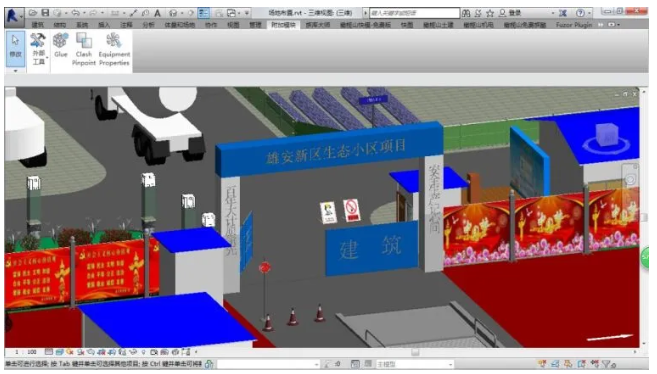Expand the Help dropdown arrow
Screen dimensions: 657x374
tap(589, 13)
